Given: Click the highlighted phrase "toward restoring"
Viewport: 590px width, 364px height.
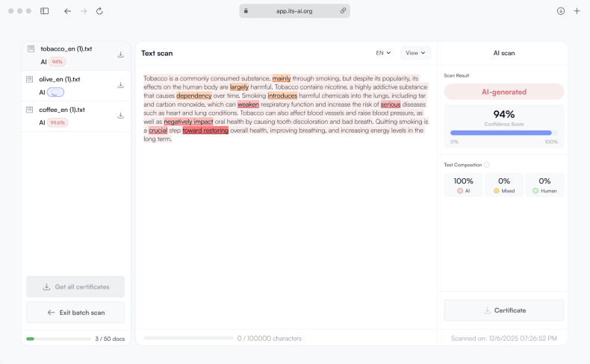Looking at the screenshot, I should point(205,131).
